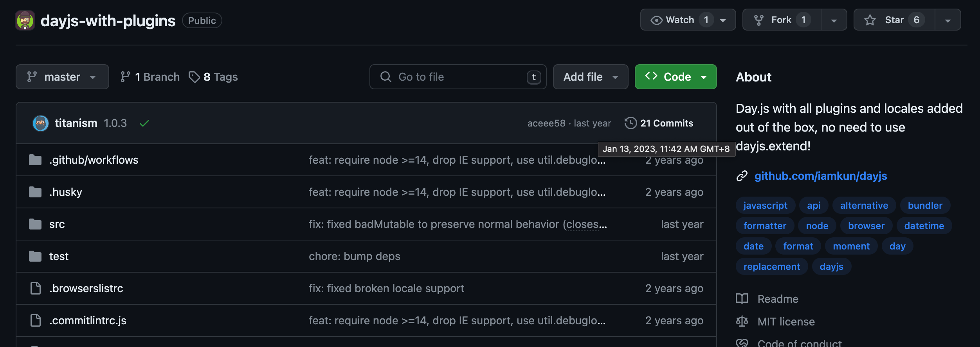Click the titanism committer avatar
980x347 pixels.
[40, 123]
